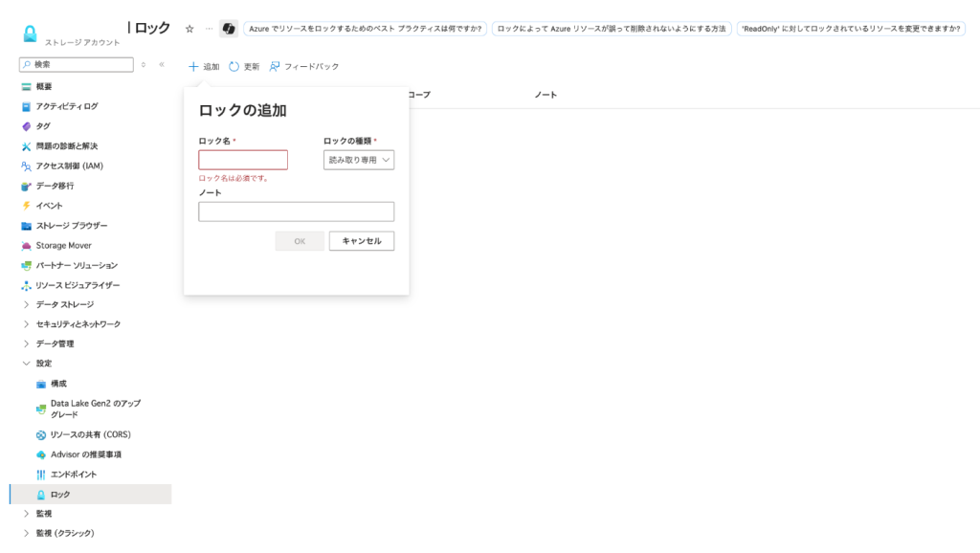Click the キャンセル button
Screen dimensions: 980x553
[x=361, y=241]
